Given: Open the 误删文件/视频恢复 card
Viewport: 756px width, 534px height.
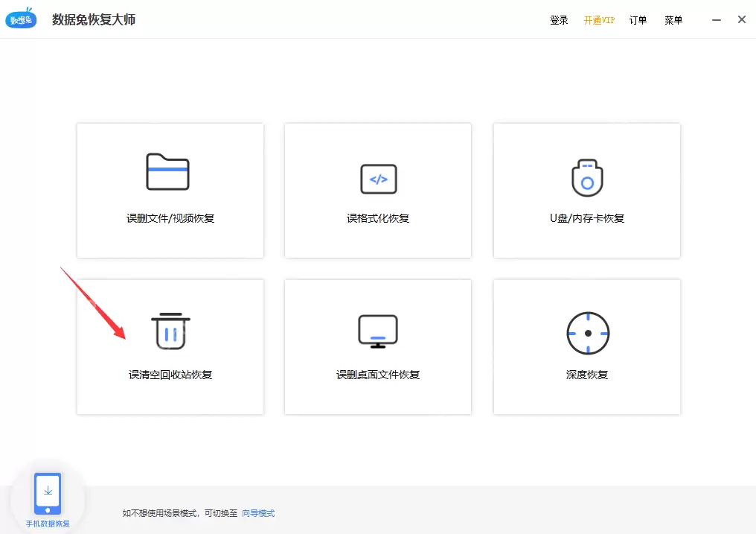Looking at the screenshot, I should (170, 191).
